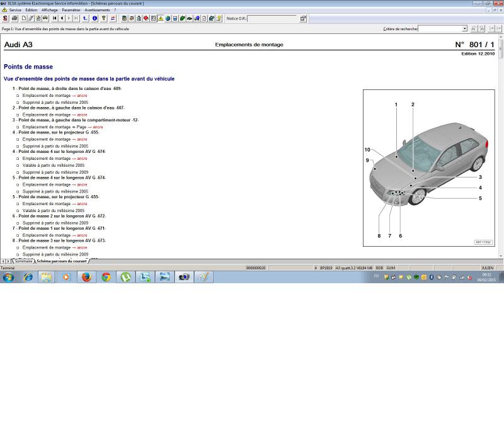Click the blue 't' toolbar icon
The width and height of the screenshot is (504, 433).
[x=85, y=18]
